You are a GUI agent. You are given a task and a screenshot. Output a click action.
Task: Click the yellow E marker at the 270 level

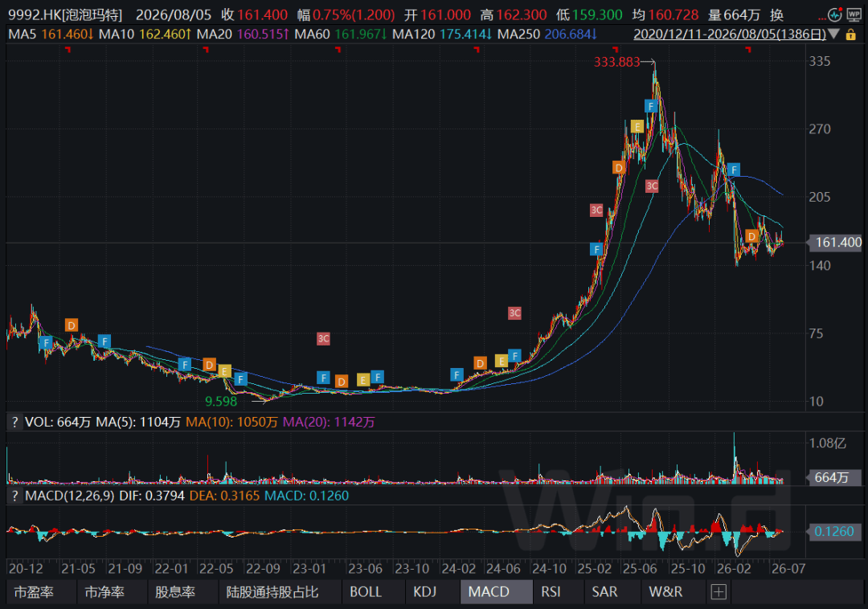[x=637, y=127]
